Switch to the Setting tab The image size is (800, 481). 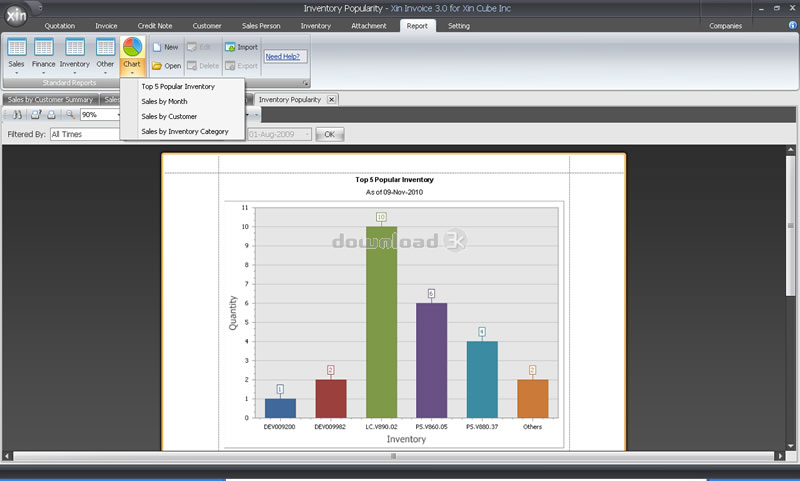[x=459, y=25]
